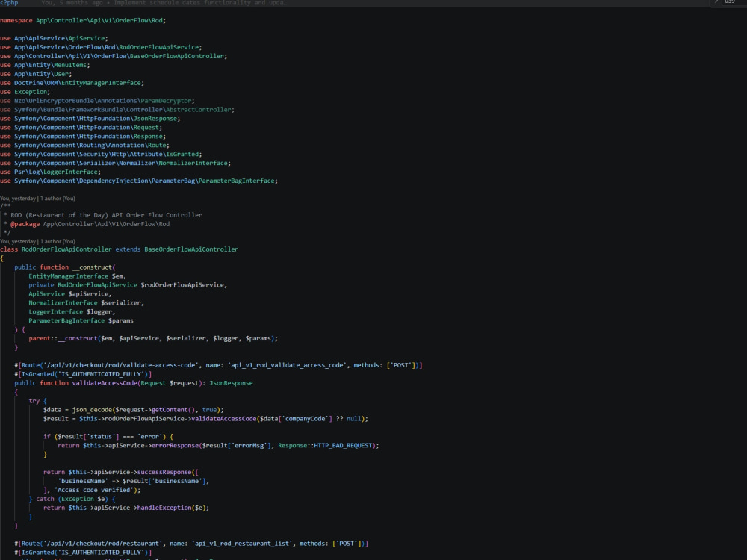Click IsGranted attribute above validateAccessCode
The height and width of the screenshot is (560, 747).
click(x=83, y=374)
